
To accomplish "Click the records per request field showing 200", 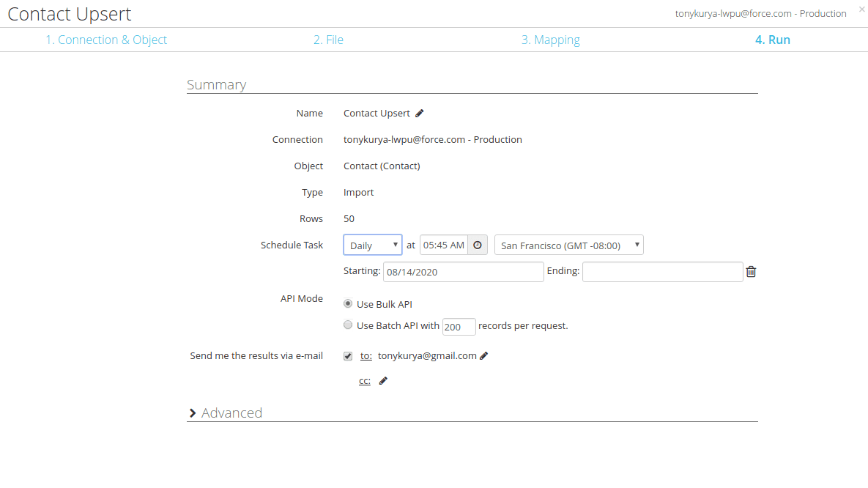I will point(459,326).
